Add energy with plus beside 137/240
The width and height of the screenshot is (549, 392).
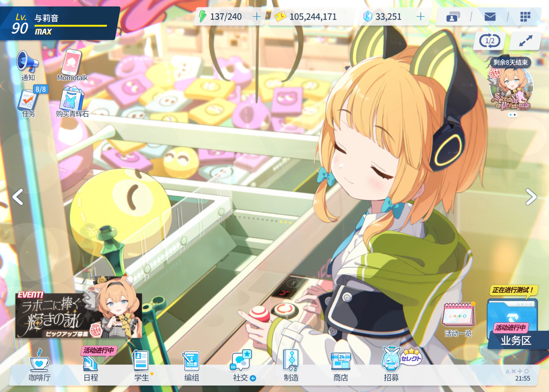(256, 17)
